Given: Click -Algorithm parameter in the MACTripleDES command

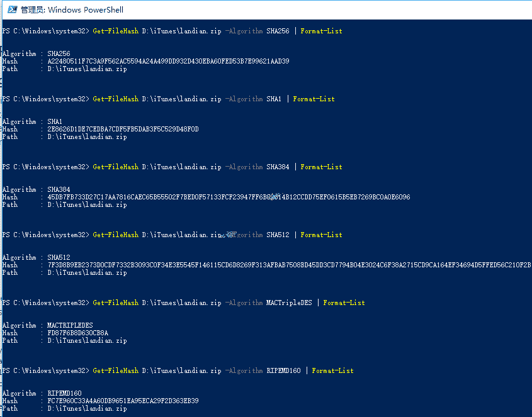Looking at the screenshot, I should [x=244, y=303].
